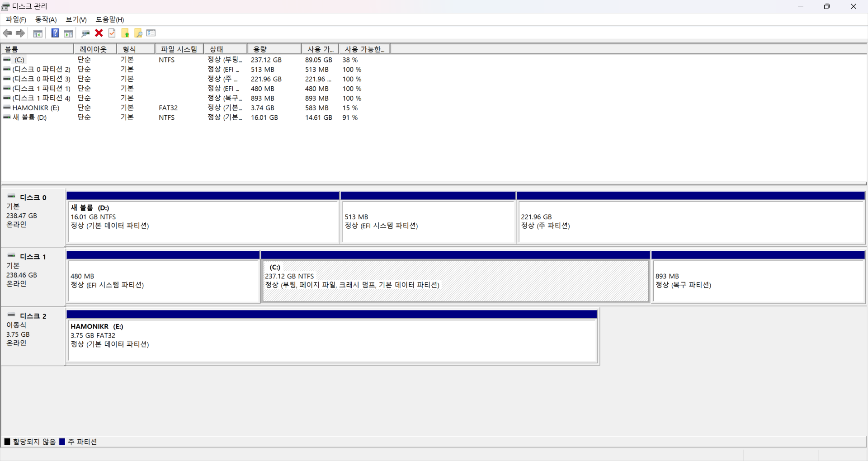The height and width of the screenshot is (461, 868).
Task: Select the 513 MB EFI system partition on Disk 0
Action: [x=428, y=218]
